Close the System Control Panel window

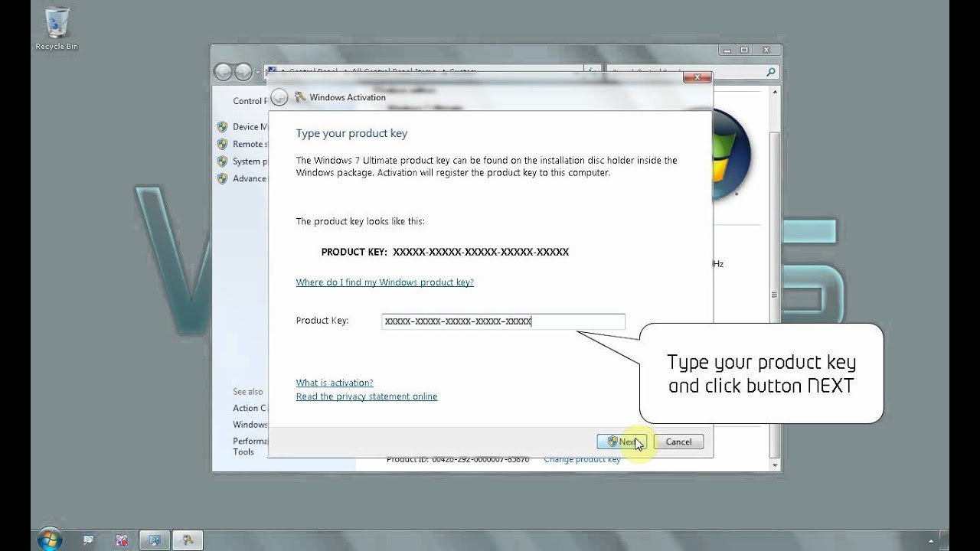[x=766, y=50]
